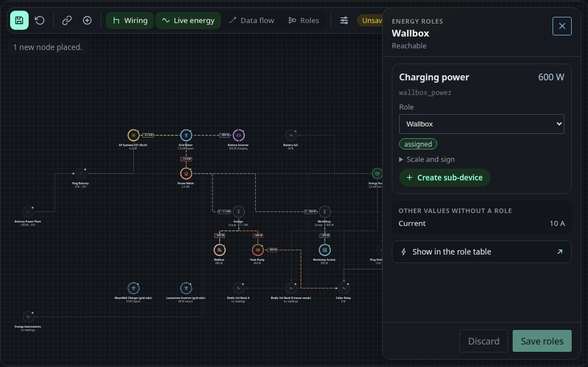The image size is (588, 367).
Task: Click the Charging power heading
Action: [x=434, y=77]
